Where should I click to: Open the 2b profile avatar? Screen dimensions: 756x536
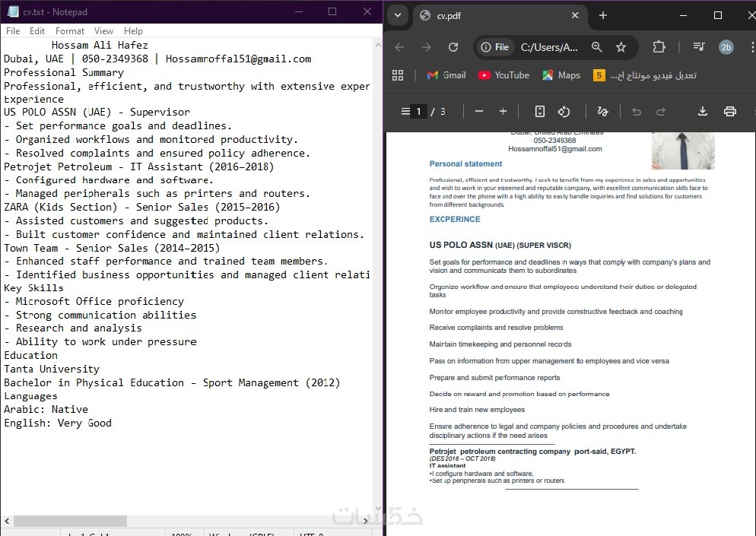point(726,47)
